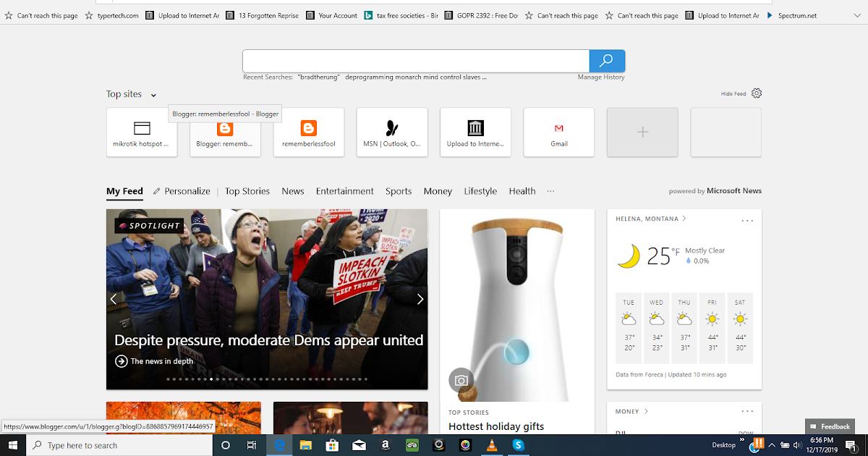Open feed settings gear icon
868x456 pixels.
tap(757, 93)
